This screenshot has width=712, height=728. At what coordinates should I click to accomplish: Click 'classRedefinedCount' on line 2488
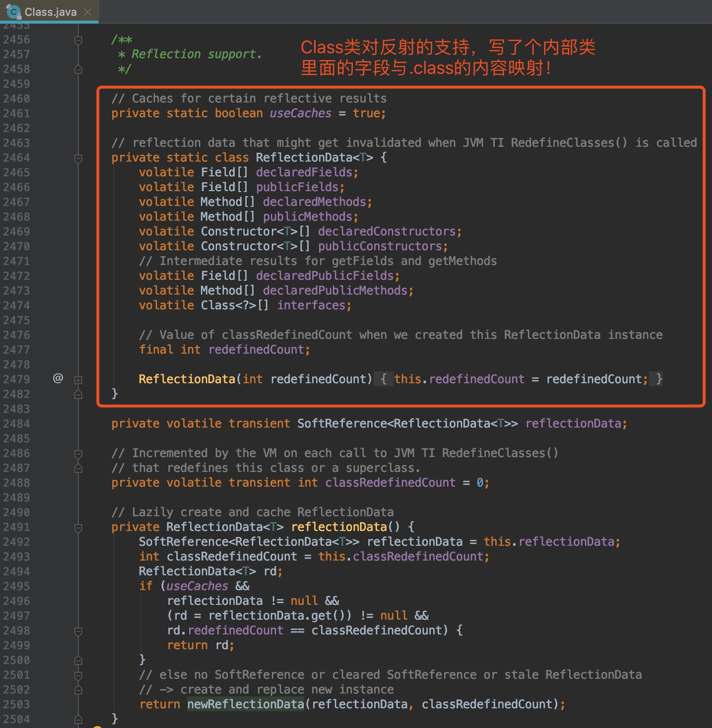pyautogui.click(x=390, y=483)
